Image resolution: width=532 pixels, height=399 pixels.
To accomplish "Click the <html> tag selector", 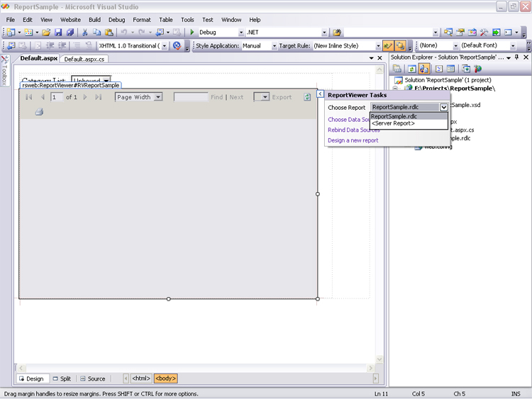I will pos(141,378).
